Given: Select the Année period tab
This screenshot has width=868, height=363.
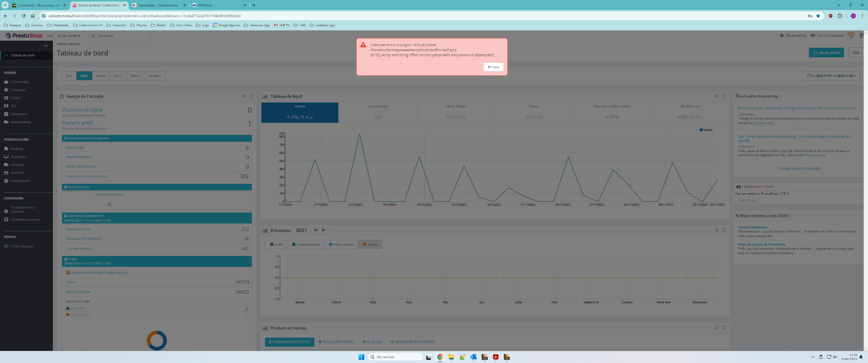Looking at the screenshot, I should (100, 76).
